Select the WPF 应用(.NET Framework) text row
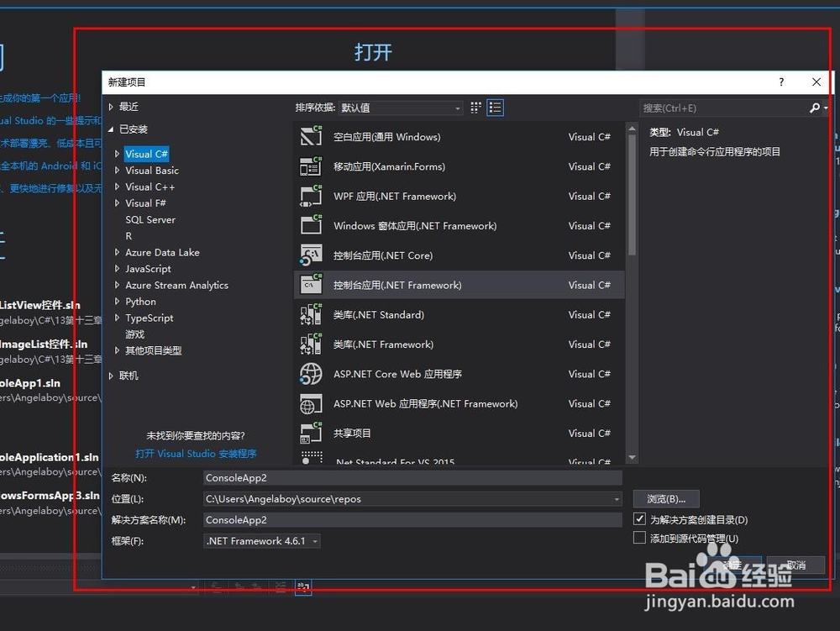Image resolution: width=840 pixels, height=631 pixels. 395,196
